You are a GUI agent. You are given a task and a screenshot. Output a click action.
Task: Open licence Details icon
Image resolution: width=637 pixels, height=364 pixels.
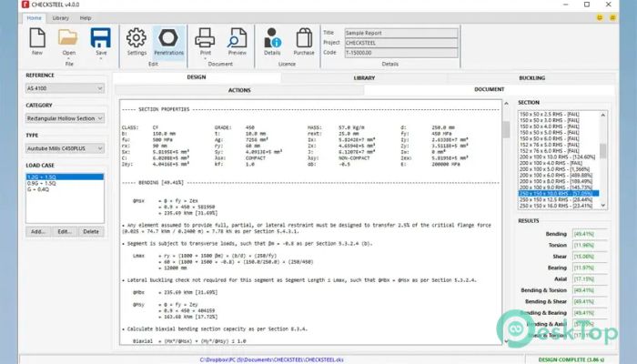pyautogui.click(x=272, y=38)
